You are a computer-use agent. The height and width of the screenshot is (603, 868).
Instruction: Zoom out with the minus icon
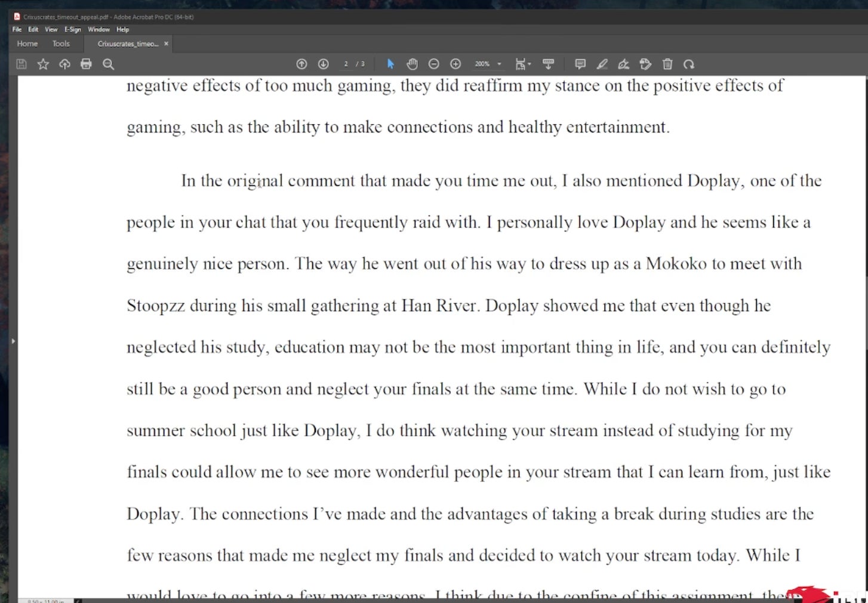pos(434,64)
